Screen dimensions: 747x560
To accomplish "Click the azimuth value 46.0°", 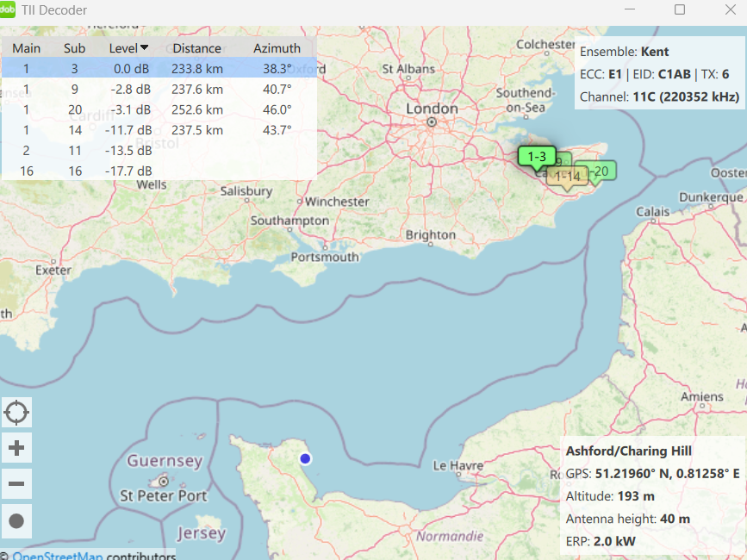I will coord(277,109).
